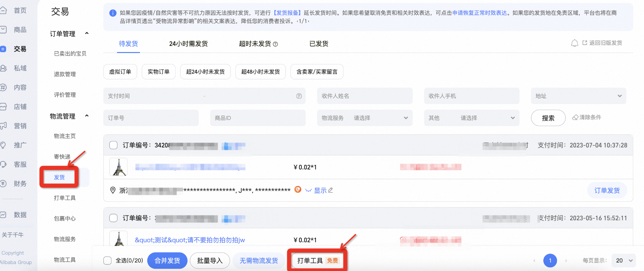Click the location pin icon in first order
644x271 pixels.
click(x=113, y=190)
